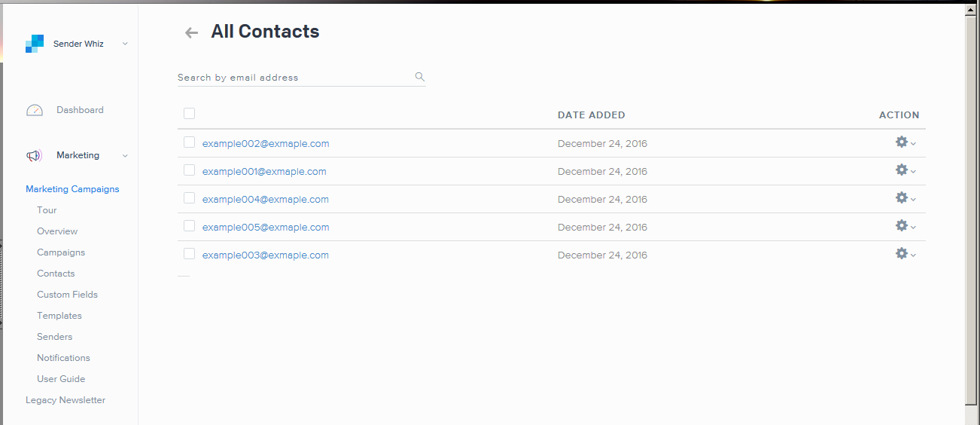Open the gear action for example004@exmaple.com
The image size is (980, 425).
tap(902, 197)
